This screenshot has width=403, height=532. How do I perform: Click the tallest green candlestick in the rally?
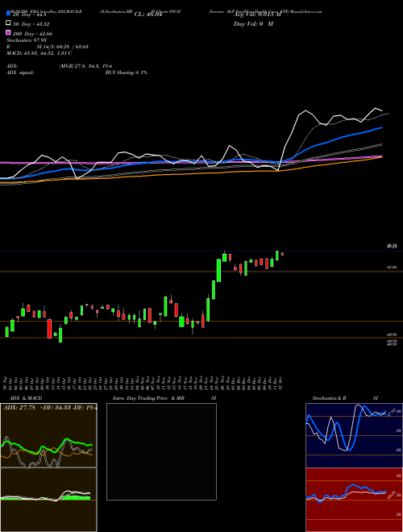(x=219, y=270)
